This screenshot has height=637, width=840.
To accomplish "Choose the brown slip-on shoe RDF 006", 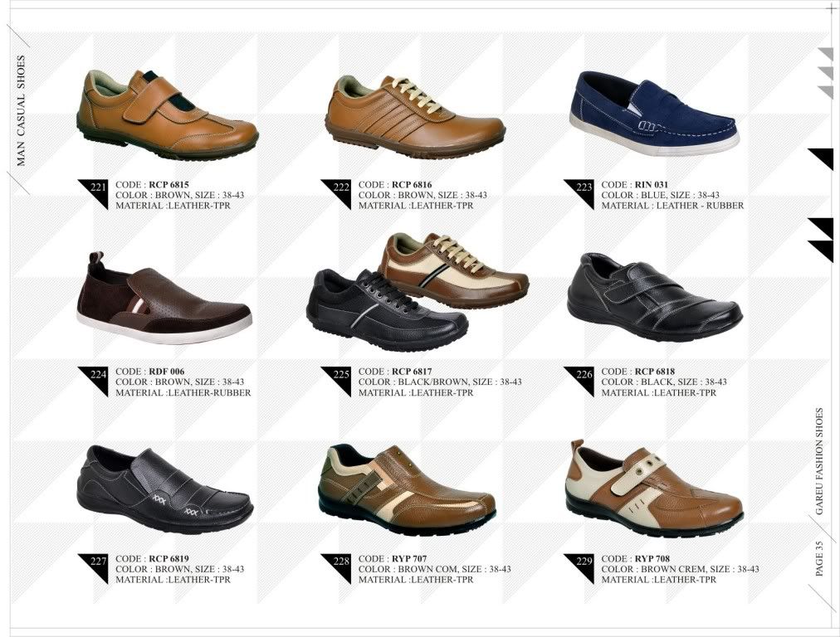I will 164,298.
